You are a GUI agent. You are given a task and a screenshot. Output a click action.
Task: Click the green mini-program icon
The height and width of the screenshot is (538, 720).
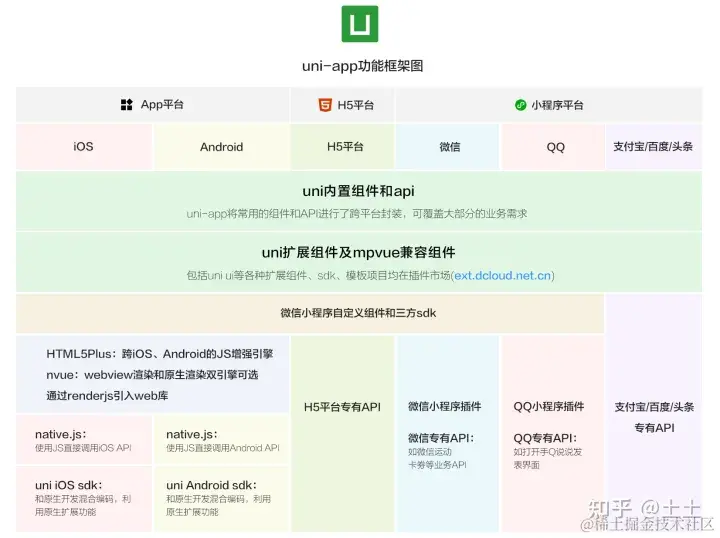[520, 105]
